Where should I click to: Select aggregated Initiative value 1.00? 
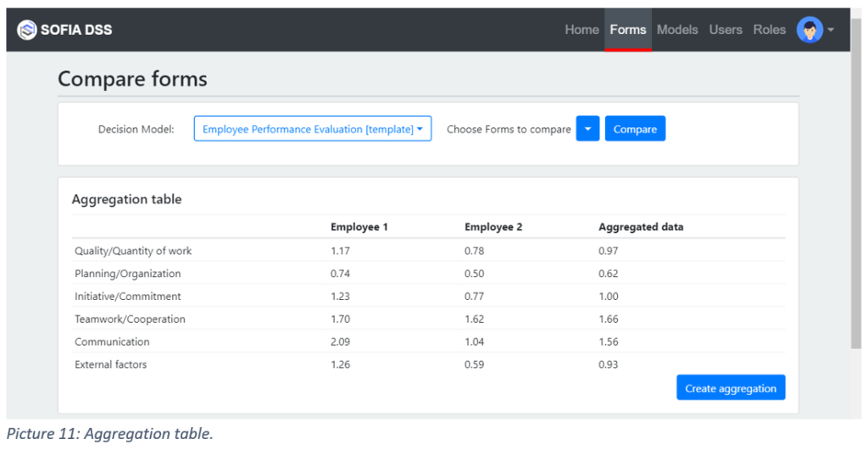click(x=609, y=296)
